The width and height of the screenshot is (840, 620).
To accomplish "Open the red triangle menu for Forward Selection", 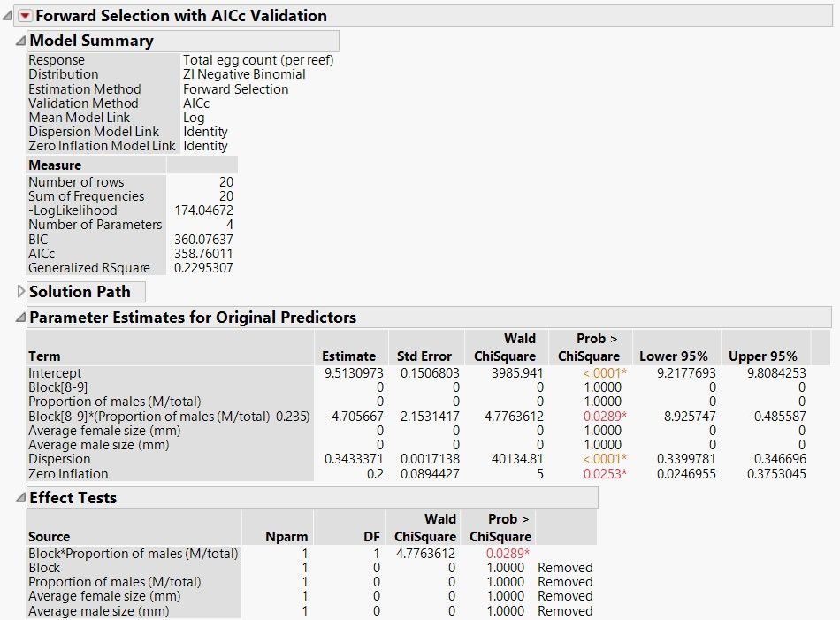I will click(x=25, y=16).
